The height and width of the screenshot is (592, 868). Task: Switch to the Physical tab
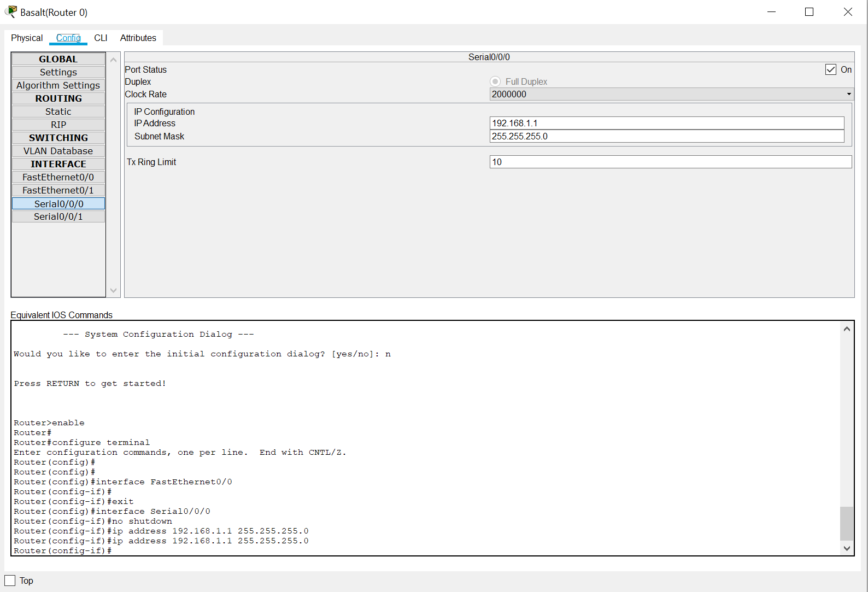pos(27,38)
